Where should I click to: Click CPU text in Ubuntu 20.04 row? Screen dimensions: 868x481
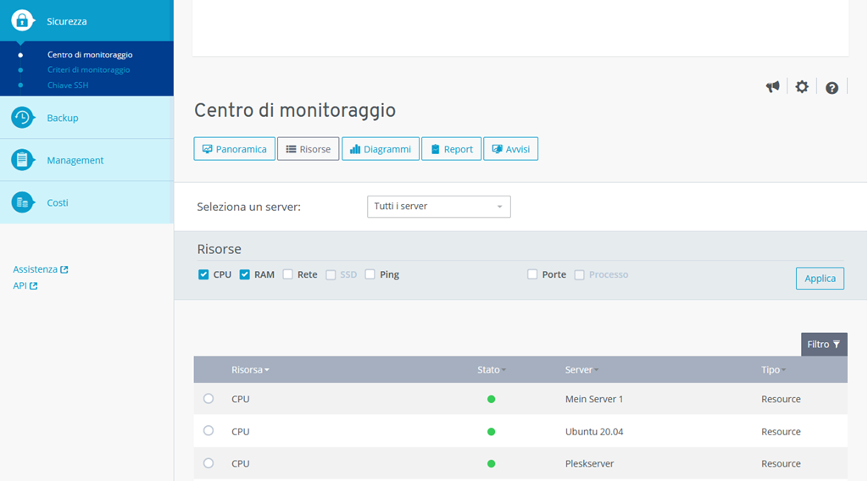coord(240,432)
